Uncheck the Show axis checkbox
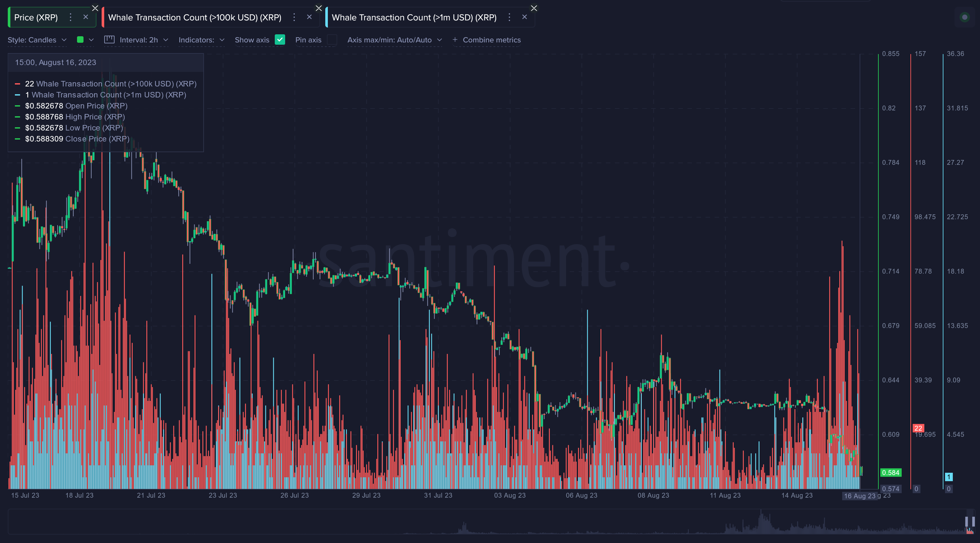Image resolution: width=980 pixels, height=543 pixels. point(280,40)
